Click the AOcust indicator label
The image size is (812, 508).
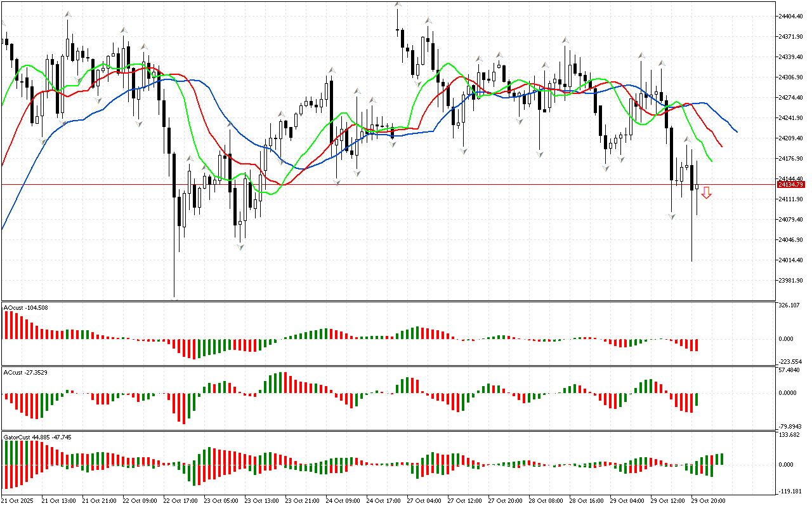(x=25, y=308)
